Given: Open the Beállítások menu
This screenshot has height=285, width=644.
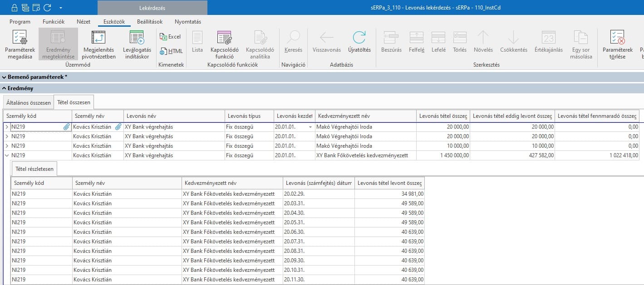Looking at the screenshot, I should (x=150, y=22).
